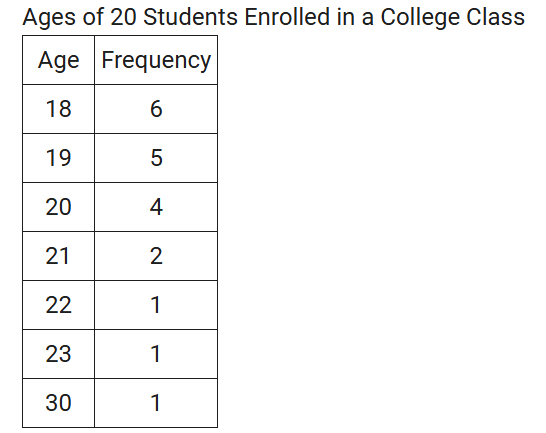Click the age 19 cell
Viewport: 546px width, 433px height.
[x=58, y=158]
